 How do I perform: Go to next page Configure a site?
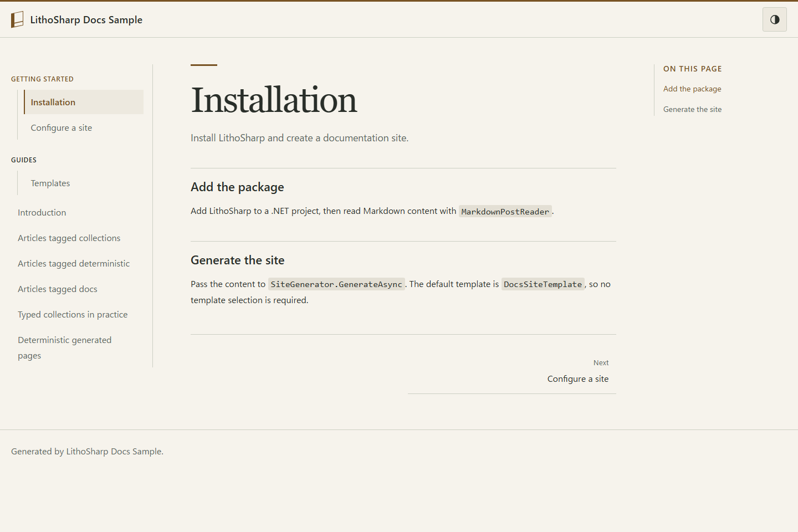[x=512, y=371]
